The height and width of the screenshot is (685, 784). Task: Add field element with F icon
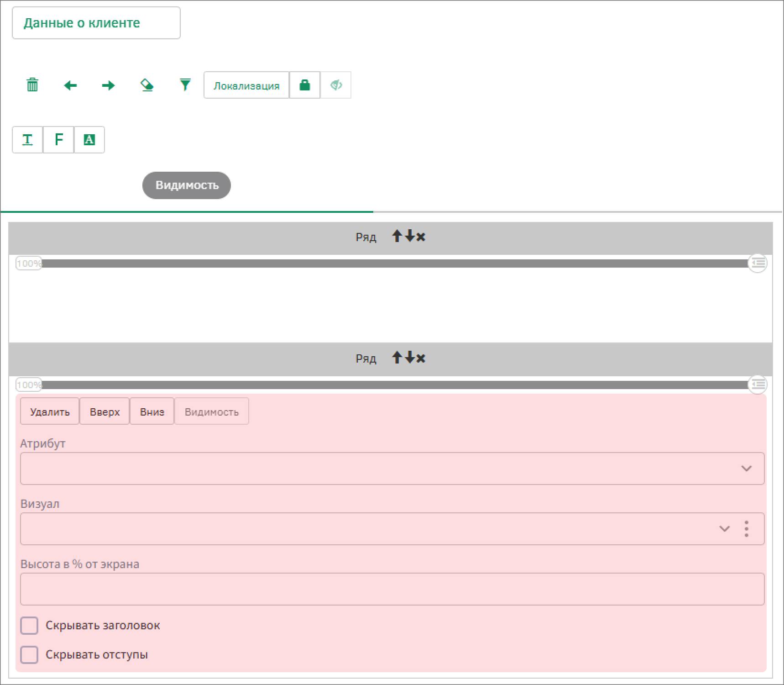coord(58,140)
